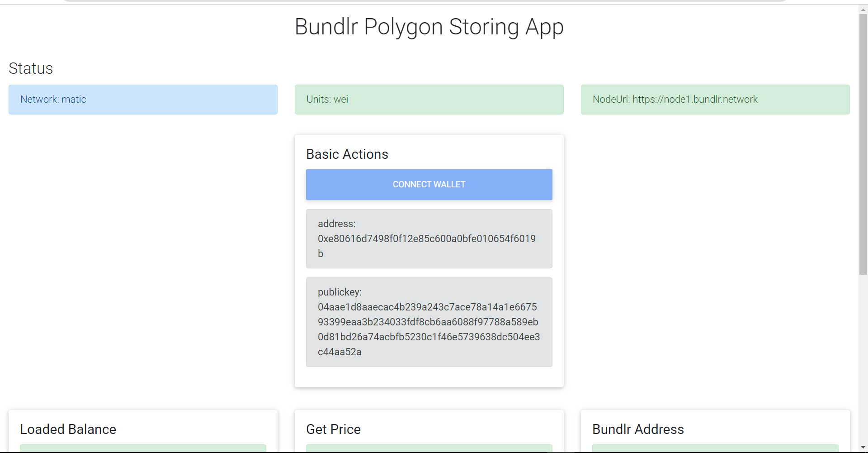The width and height of the screenshot is (868, 453).
Task: Select the Network: matic status box
Action: pos(143,100)
